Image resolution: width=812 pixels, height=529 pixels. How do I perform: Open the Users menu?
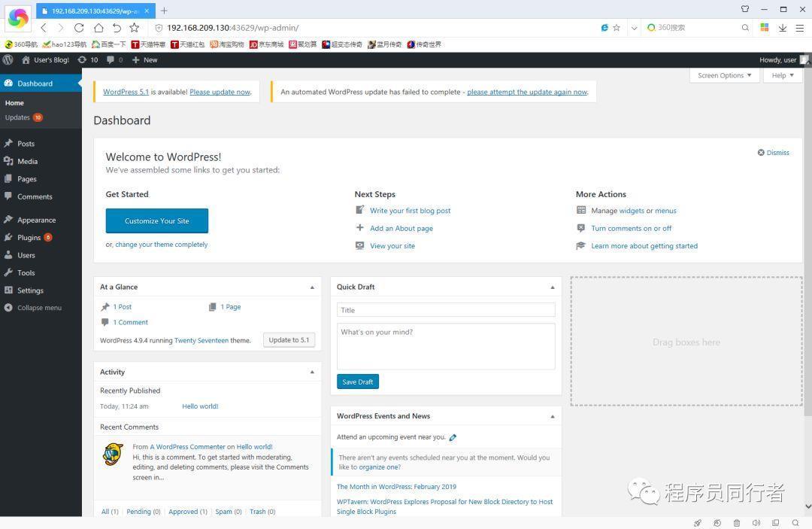pos(26,255)
